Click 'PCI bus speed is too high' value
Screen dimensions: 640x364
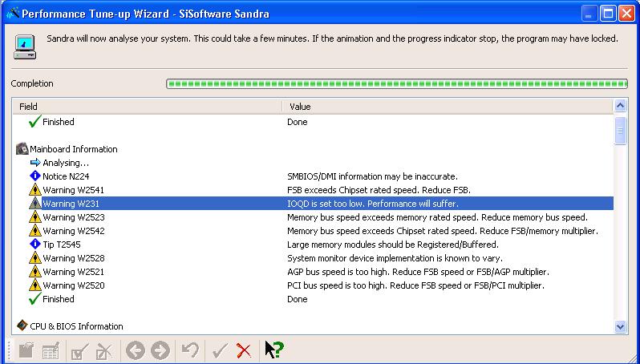(x=416, y=285)
